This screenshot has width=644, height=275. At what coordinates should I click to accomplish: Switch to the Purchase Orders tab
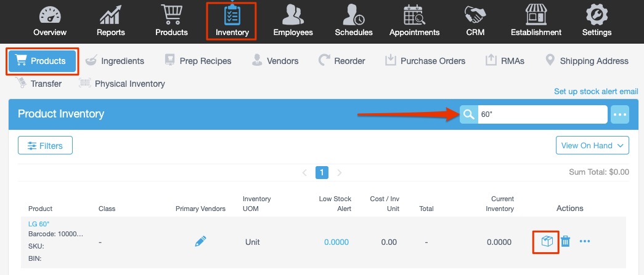click(425, 61)
